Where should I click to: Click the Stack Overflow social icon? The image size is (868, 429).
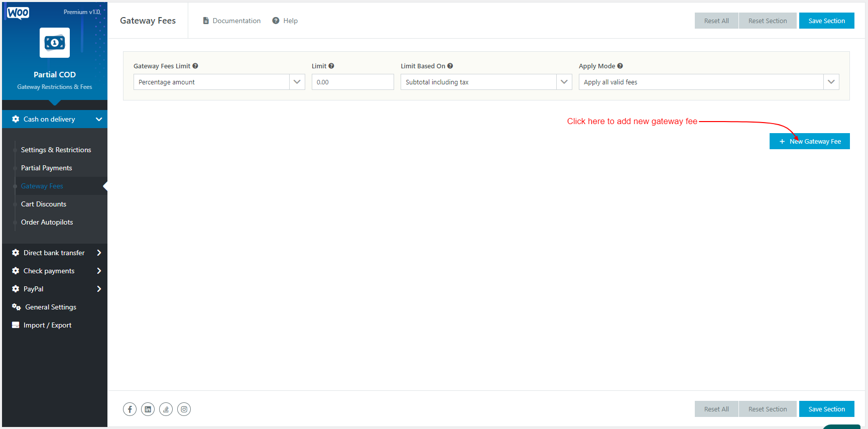click(166, 409)
